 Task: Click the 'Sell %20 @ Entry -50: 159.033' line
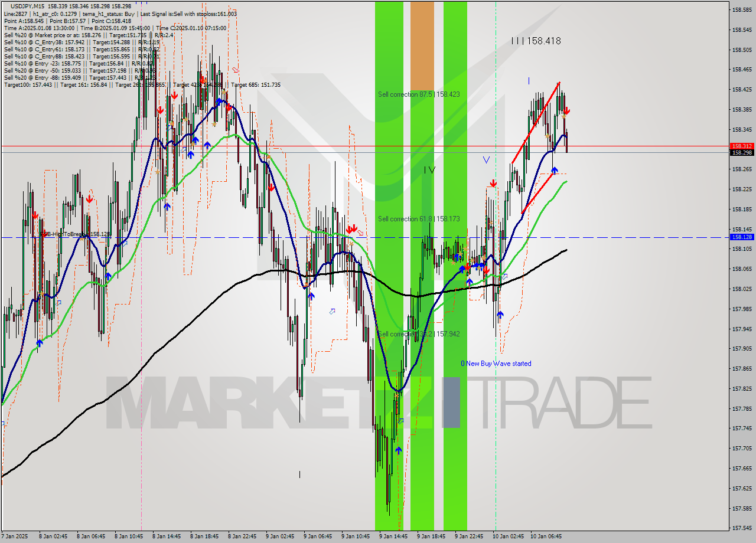[80, 70]
